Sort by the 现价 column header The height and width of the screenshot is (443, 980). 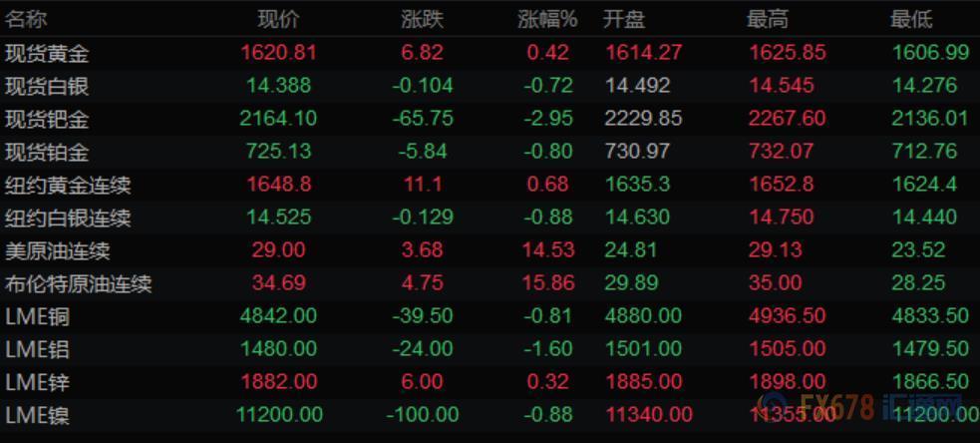[x=278, y=19]
